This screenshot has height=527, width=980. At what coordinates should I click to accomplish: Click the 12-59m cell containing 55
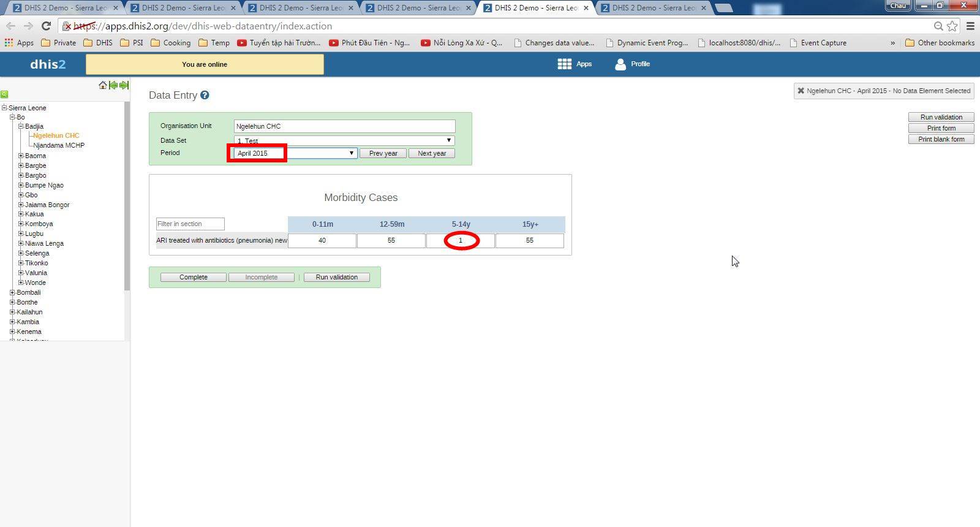(391, 241)
